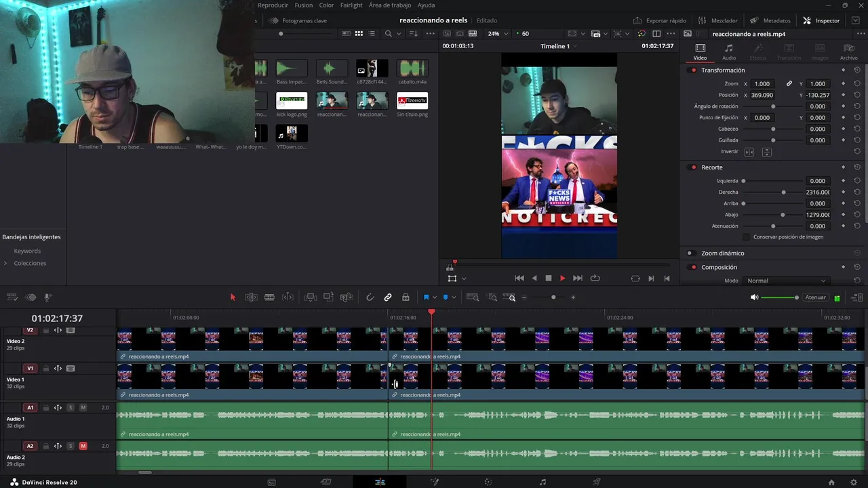868x488 pixels.
Task: Solo track Audio 1 with S button
Action: pos(70,407)
